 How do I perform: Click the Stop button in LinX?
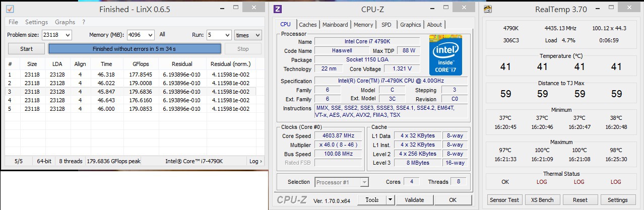(x=243, y=49)
